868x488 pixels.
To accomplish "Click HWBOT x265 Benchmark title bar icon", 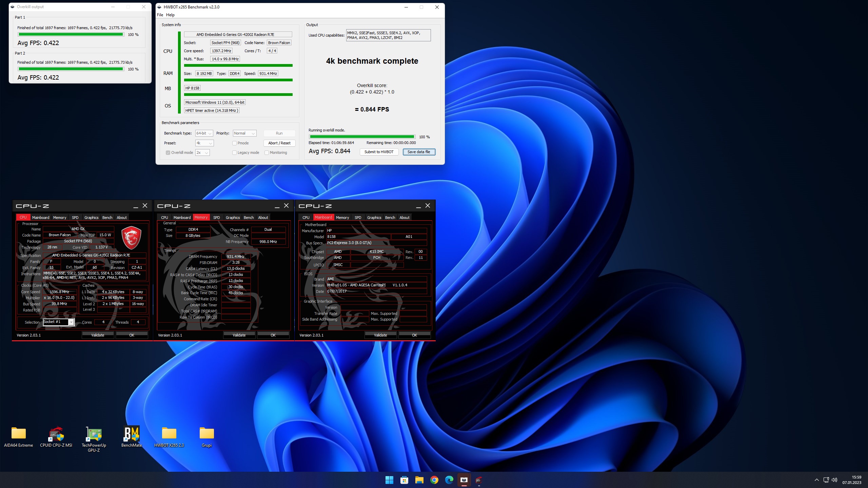I will coord(159,7).
